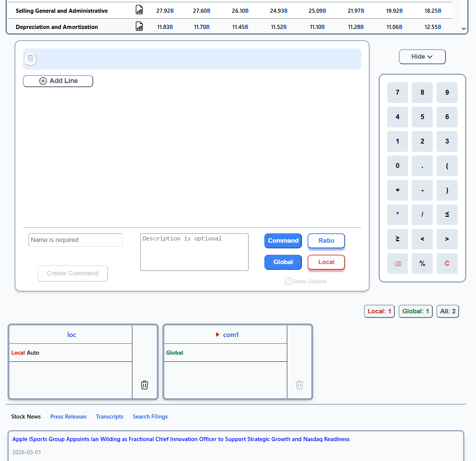Screen dimensions: 476x461
Task: Delete the highlighted formula line
Action: 31,59
